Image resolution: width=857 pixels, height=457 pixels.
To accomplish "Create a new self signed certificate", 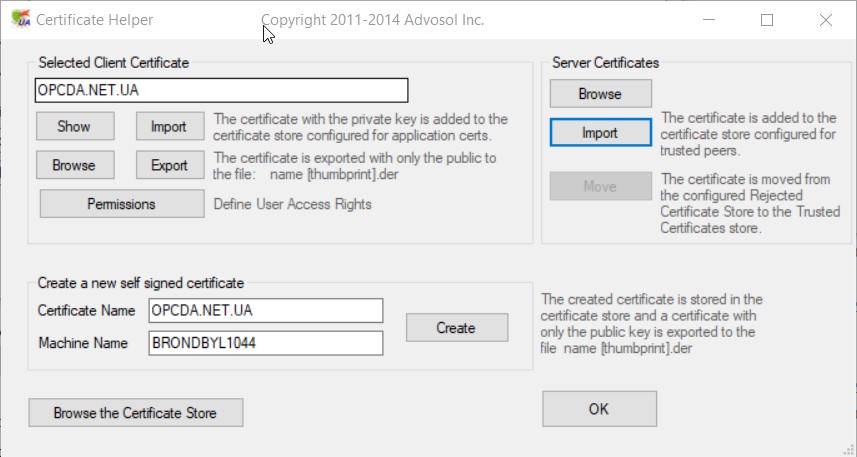I will click(x=456, y=328).
